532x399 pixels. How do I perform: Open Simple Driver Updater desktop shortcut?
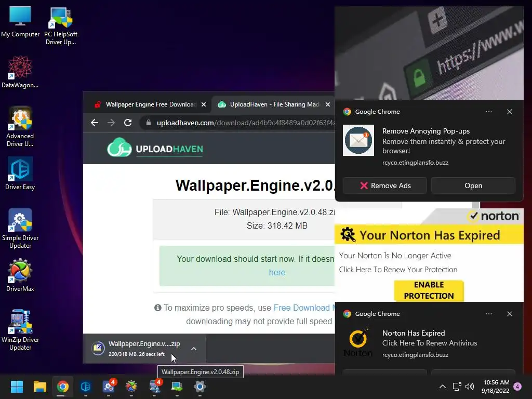click(x=20, y=229)
